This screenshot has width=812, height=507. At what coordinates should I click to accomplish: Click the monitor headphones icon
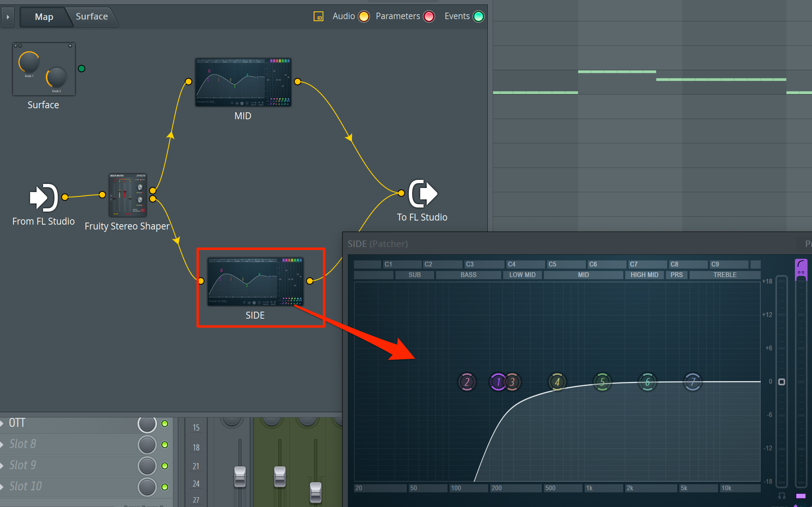coord(781,496)
